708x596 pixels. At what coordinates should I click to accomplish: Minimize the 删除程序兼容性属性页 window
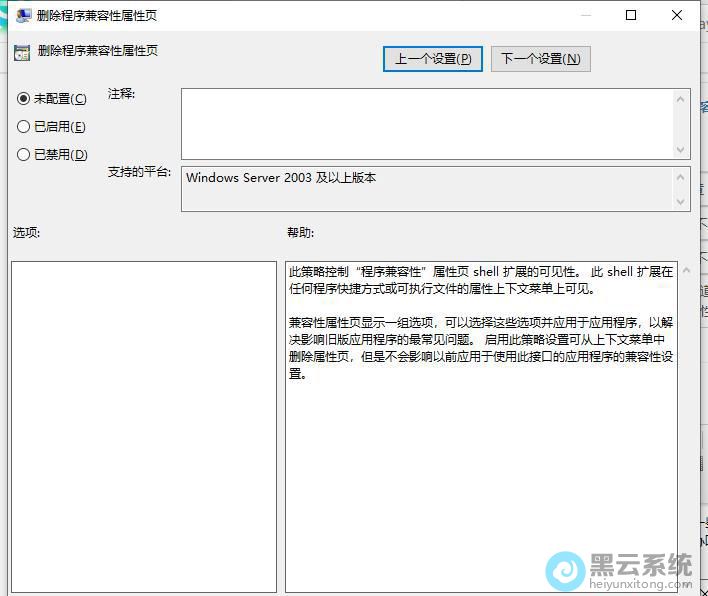click(584, 15)
